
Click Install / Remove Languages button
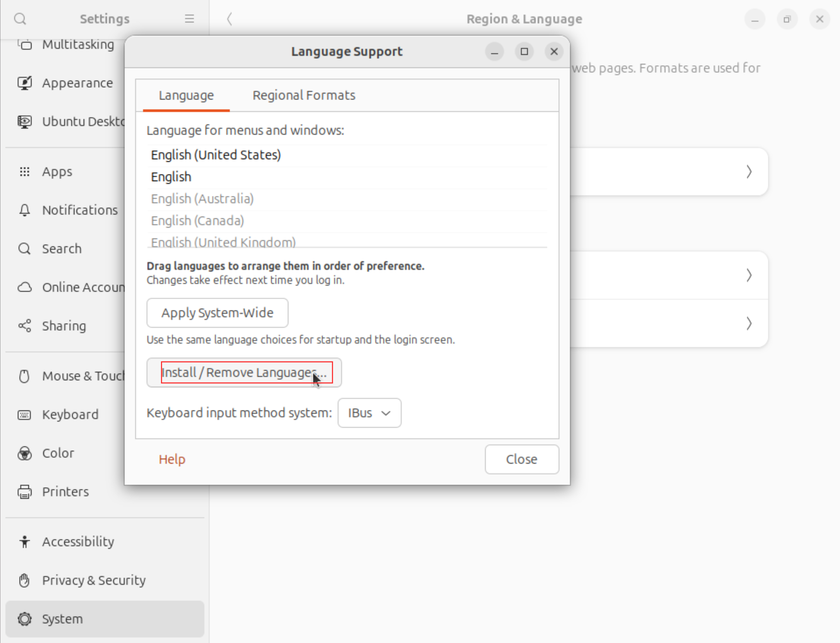point(244,373)
